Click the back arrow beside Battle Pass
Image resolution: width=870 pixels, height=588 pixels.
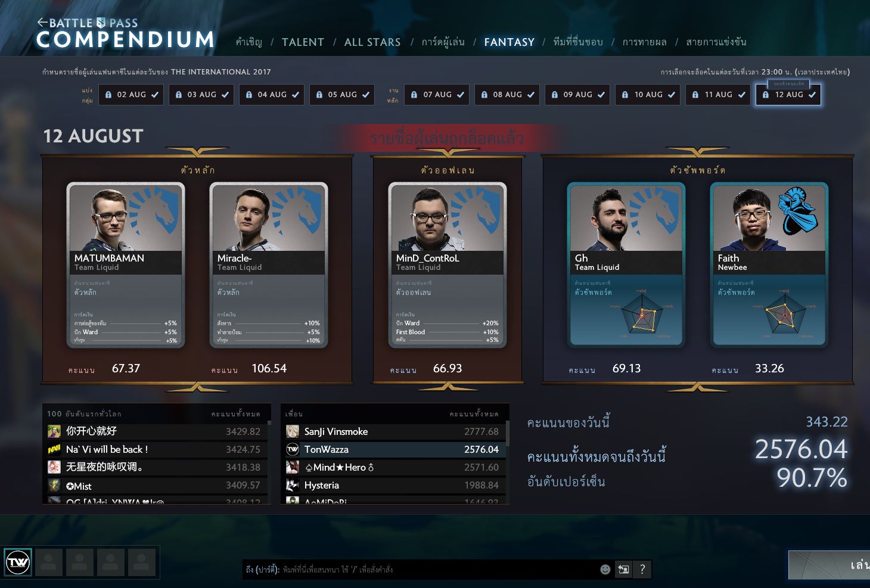point(42,23)
